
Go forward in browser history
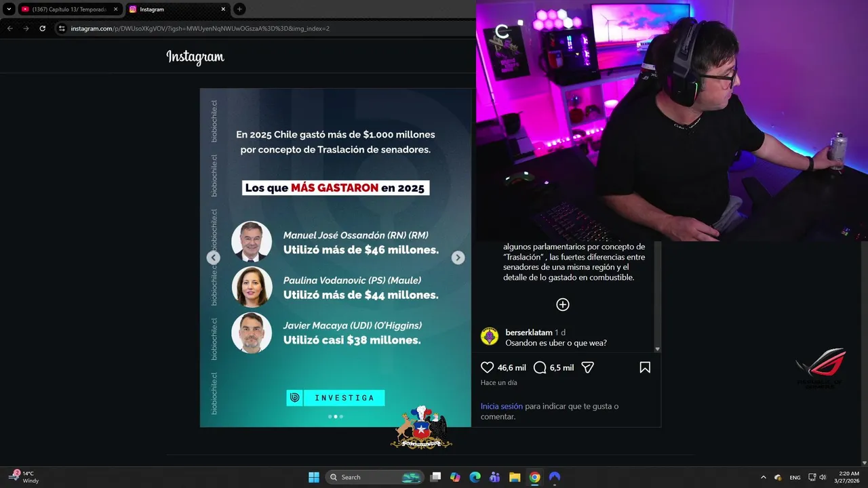(x=26, y=28)
